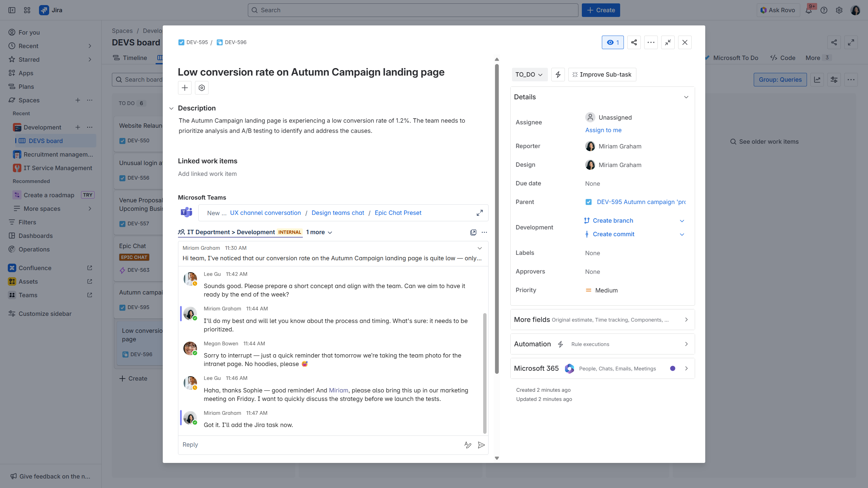This screenshot has width=868, height=488.
Task: Expand the Microsoft Teams conversation panel
Action: click(x=479, y=213)
